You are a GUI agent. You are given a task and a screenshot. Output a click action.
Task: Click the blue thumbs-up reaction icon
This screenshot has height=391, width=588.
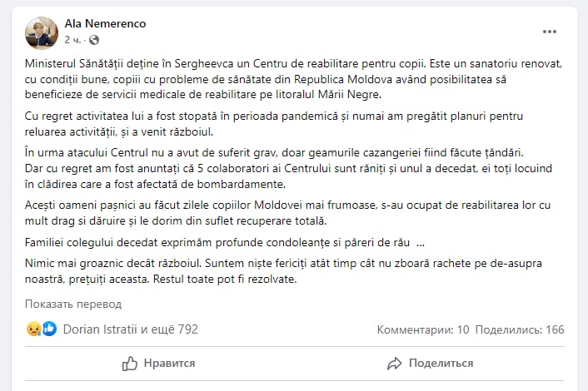[49, 329]
